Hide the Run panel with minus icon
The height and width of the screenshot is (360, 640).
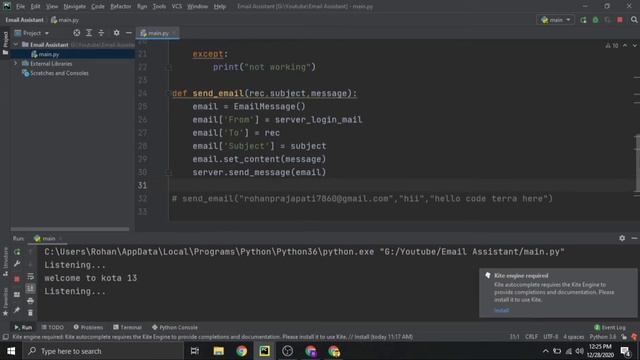[634, 238]
